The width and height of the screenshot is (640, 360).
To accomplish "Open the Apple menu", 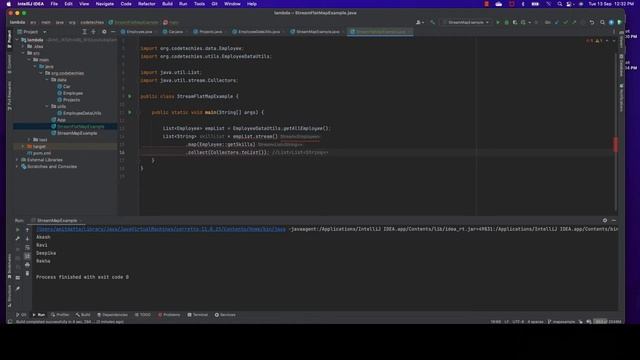I will [x=9, y=4].
